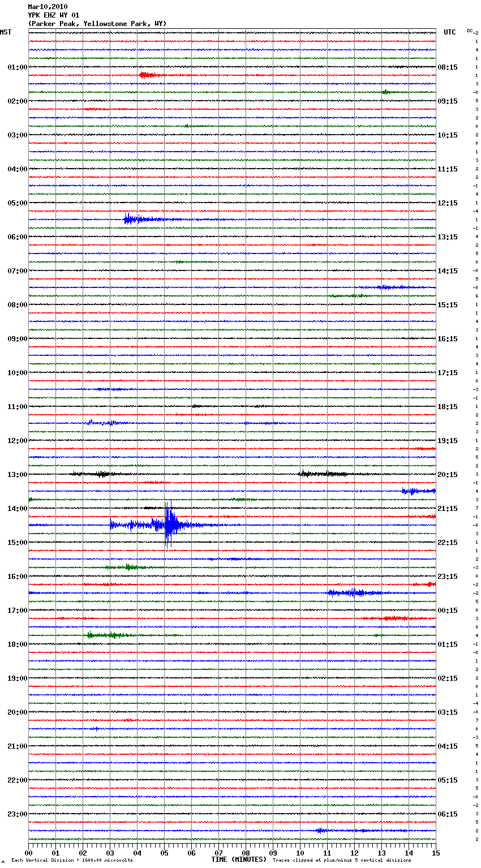This screenshot has width=481, height=868.
Task: Select the 19:00 MST hour label
Action: point(17,678)
